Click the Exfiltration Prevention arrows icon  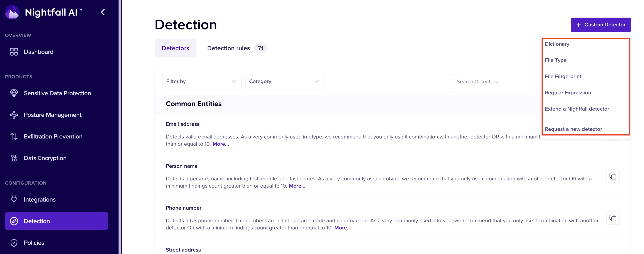tap(14, 136)
